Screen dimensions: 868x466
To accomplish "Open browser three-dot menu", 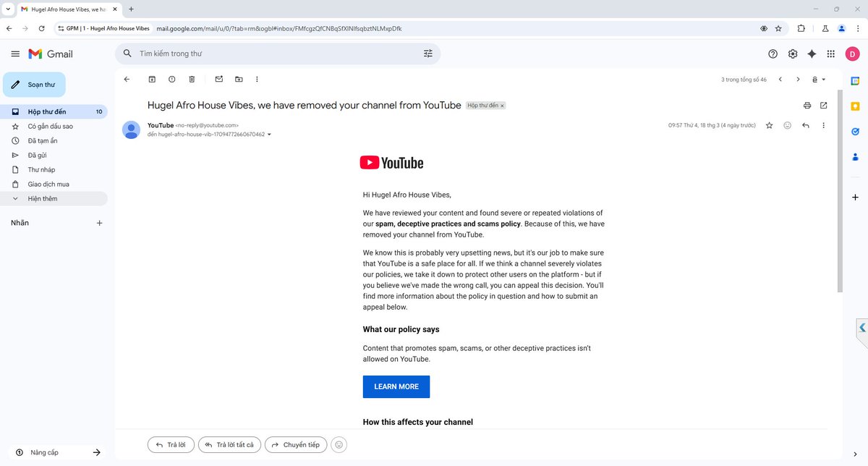I will [858, 28].
